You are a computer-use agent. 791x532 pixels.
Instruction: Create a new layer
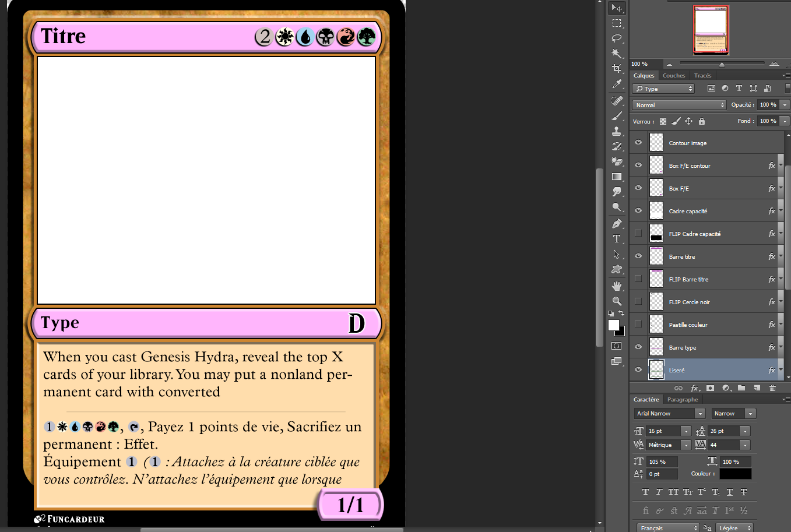tap(757, 388)
